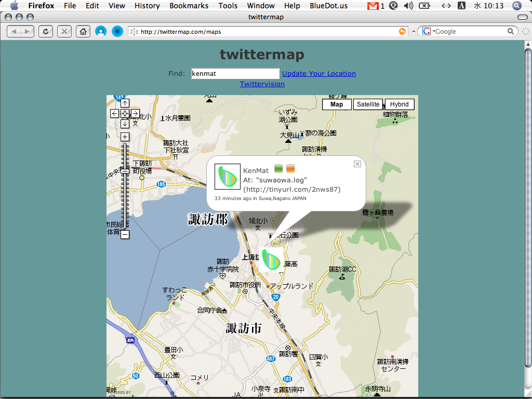Screen dimensions: 532x399
Task: Click the orange icon beside KenMat
Action: 290,168
